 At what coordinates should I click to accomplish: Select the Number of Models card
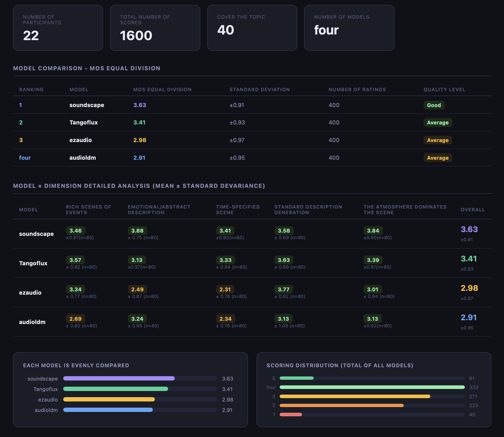click(349, 28)
